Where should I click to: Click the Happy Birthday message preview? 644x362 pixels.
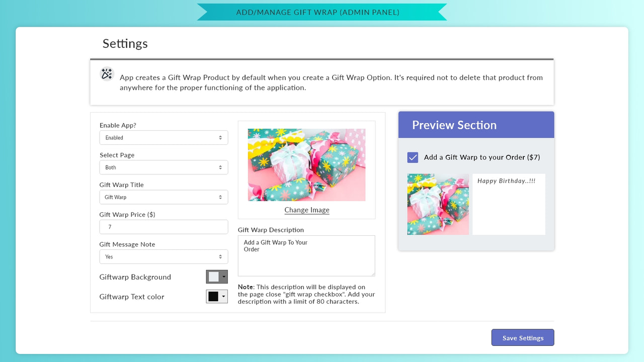point(509,204)
